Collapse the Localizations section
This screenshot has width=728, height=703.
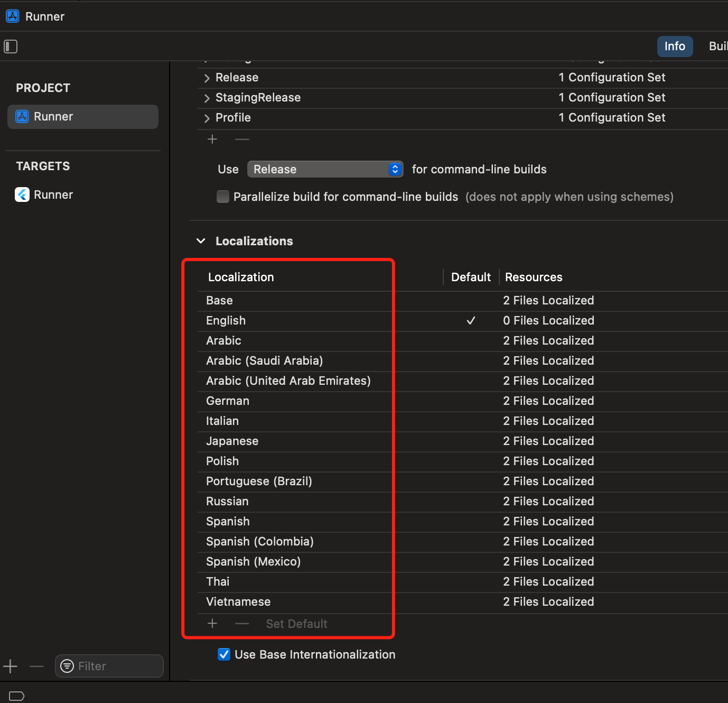201,241
